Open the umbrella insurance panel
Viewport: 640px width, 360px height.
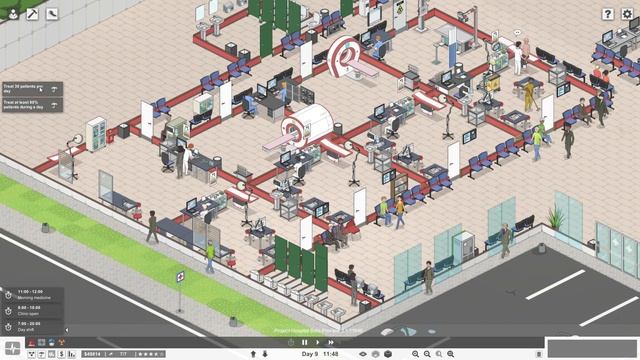click(41, 354)
